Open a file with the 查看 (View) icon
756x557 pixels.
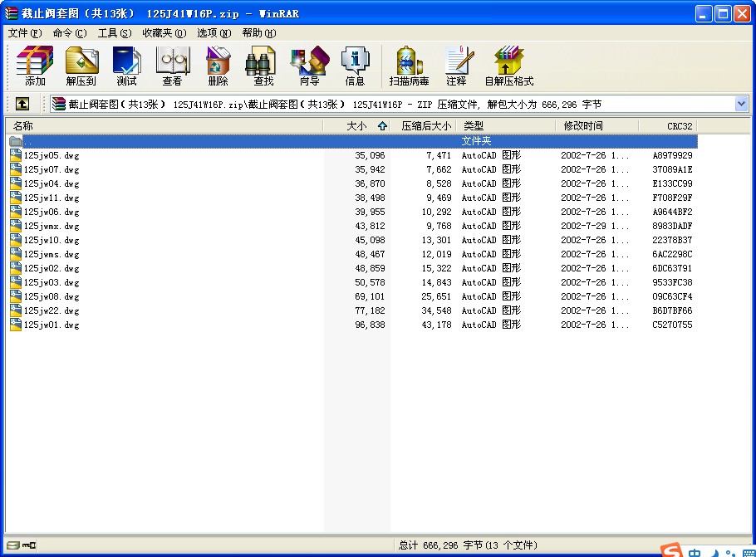[x=172, y=65]
